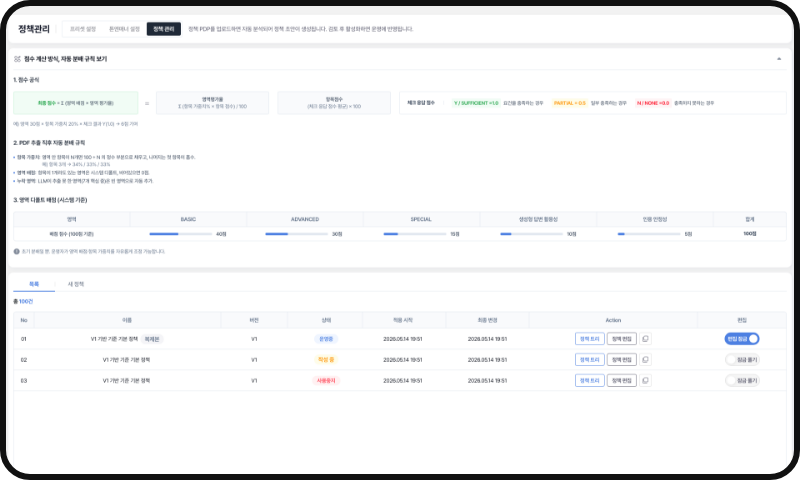Screen dimensions: 800x480
Task: Click the BASIC 40점 allocation slider
Action: [181, 234]
